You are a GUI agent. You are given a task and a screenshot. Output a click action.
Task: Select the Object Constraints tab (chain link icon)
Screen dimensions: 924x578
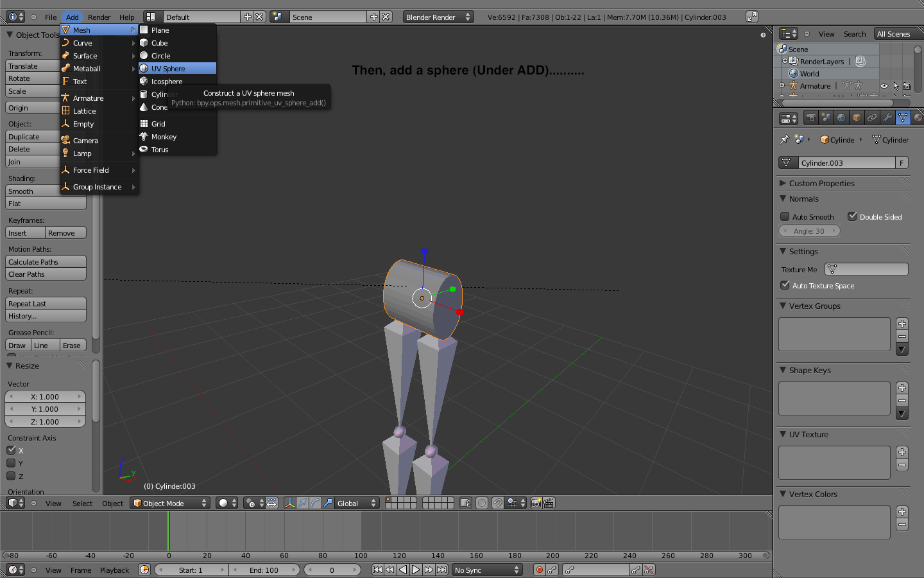click(873, 119)
